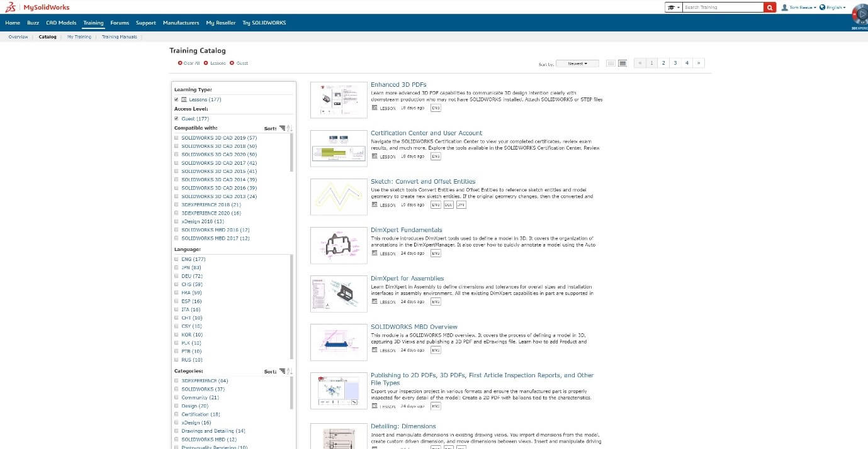This screenshot has height=449, width=868.
Task: Open Sketch: Convert and Offset Entities lesson
Action: (x=423, y=182)
